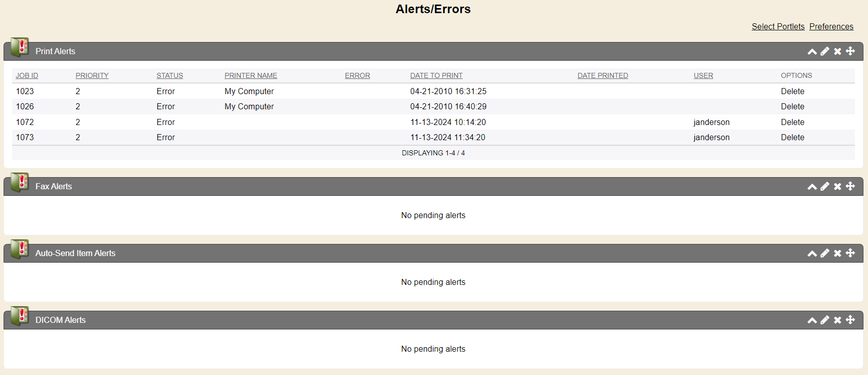Collapse the Fax Alerts portlet

click(x=812, y=187)
